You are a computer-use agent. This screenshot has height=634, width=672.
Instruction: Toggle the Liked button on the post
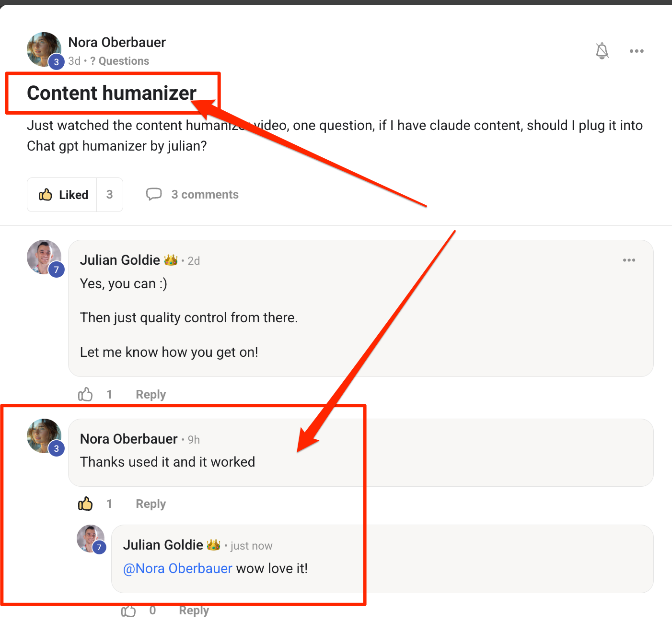62,195
